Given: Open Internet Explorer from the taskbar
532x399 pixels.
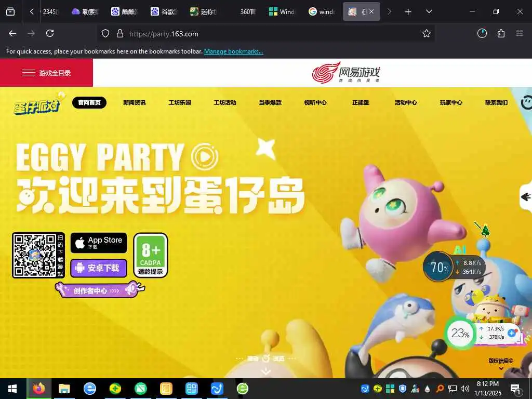Looking at the screenshot, I should 89,389.
